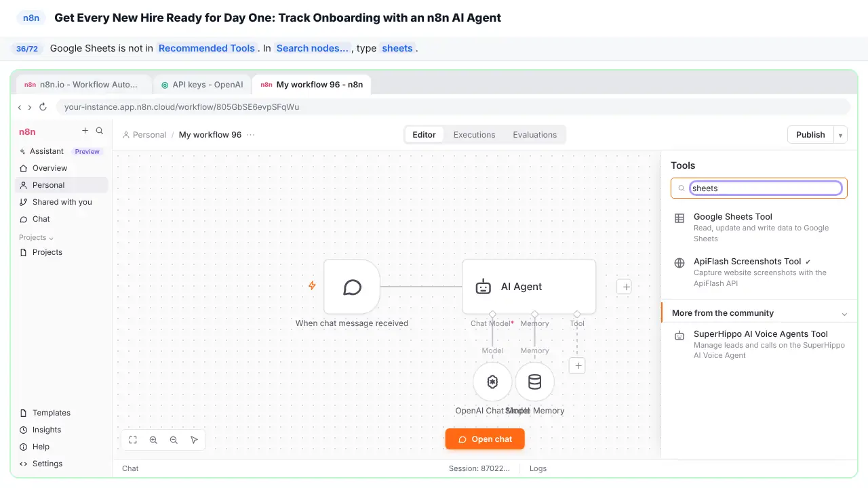Click the cursor tool icon in the canvas controls
The width and height of the screenshot is (868, 488).
(194, 440)
